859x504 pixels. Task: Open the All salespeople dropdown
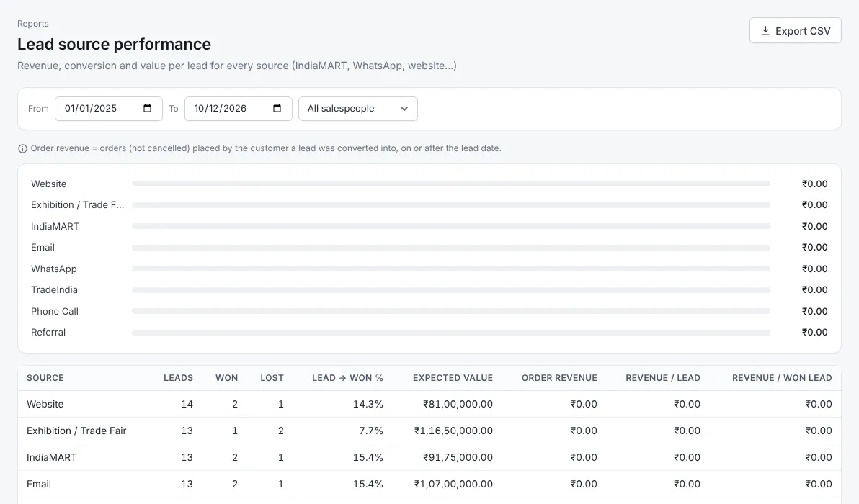(x=357, y=108)
